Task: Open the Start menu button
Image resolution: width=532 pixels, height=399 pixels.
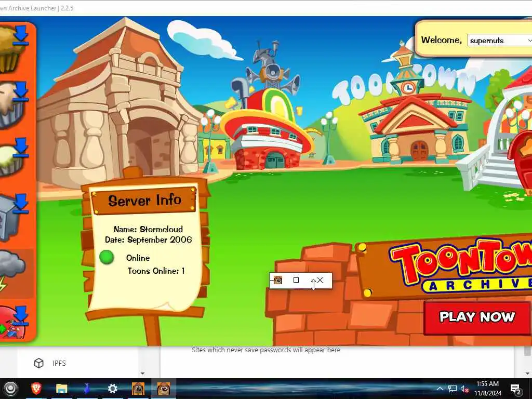Action: point(10,389)
